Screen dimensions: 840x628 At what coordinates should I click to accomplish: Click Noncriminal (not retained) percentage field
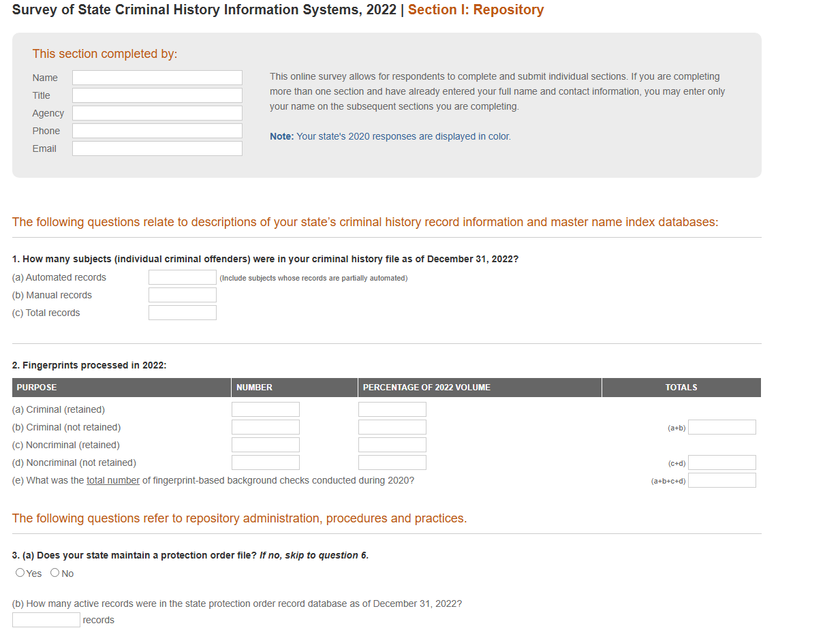(x=392, y=462)
